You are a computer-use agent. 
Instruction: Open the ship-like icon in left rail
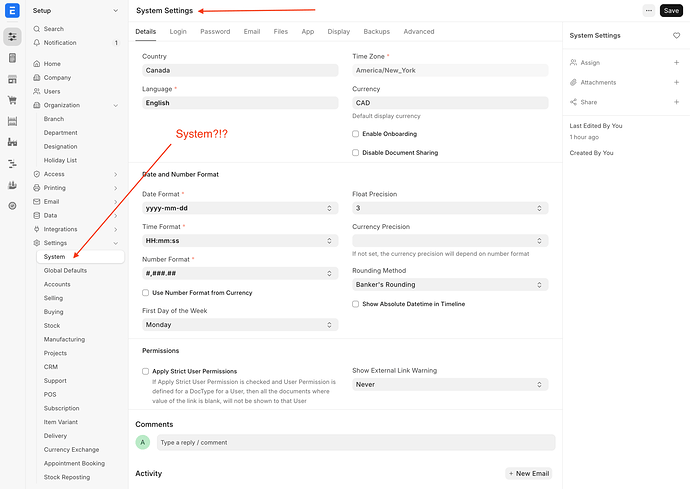(12, 185)
